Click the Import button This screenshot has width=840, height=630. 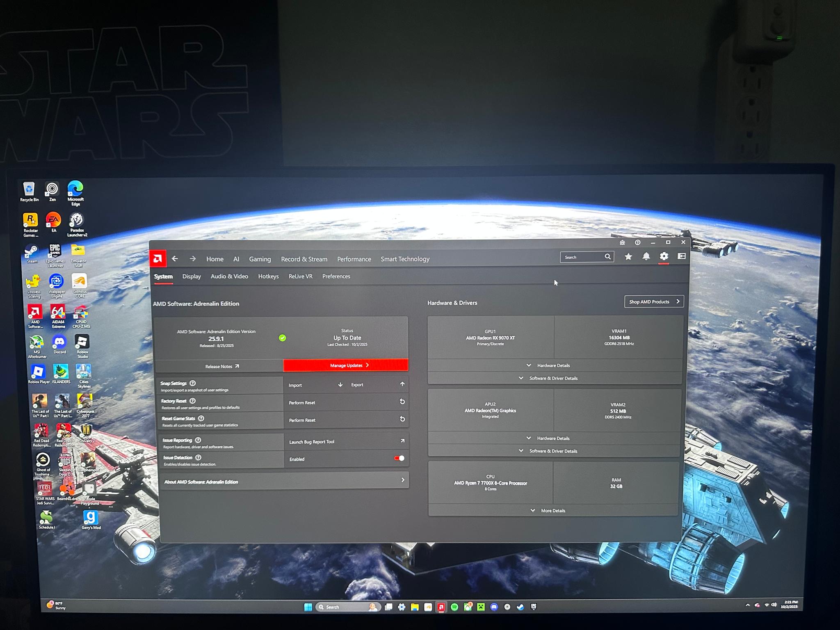(315, 385)
